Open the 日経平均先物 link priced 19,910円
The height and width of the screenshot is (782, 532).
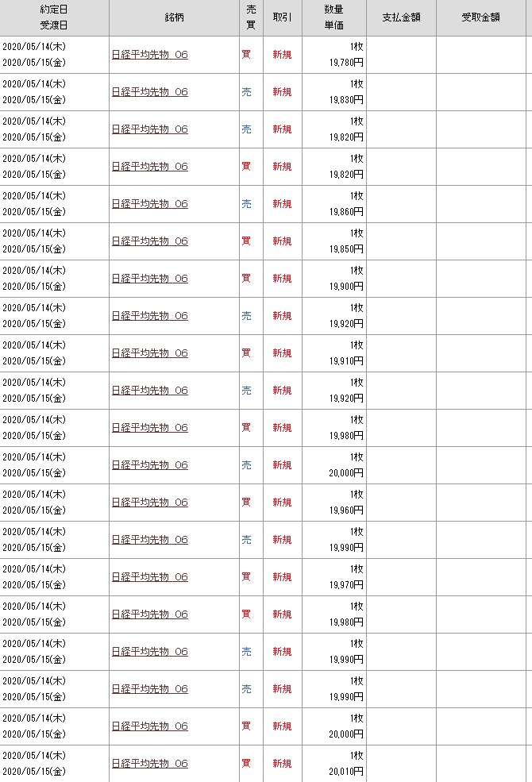coord(149,353)
